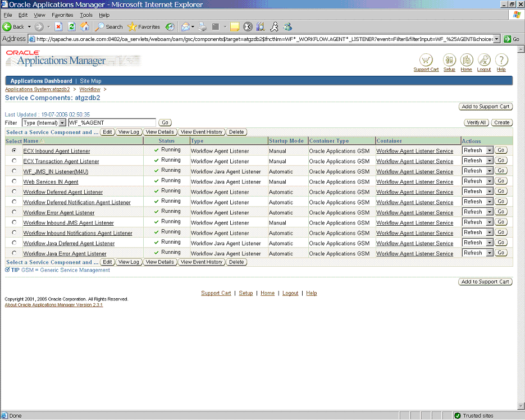Select ECX Inbound Agent Listener radio button
525x420 pixels.
point(14,150)
